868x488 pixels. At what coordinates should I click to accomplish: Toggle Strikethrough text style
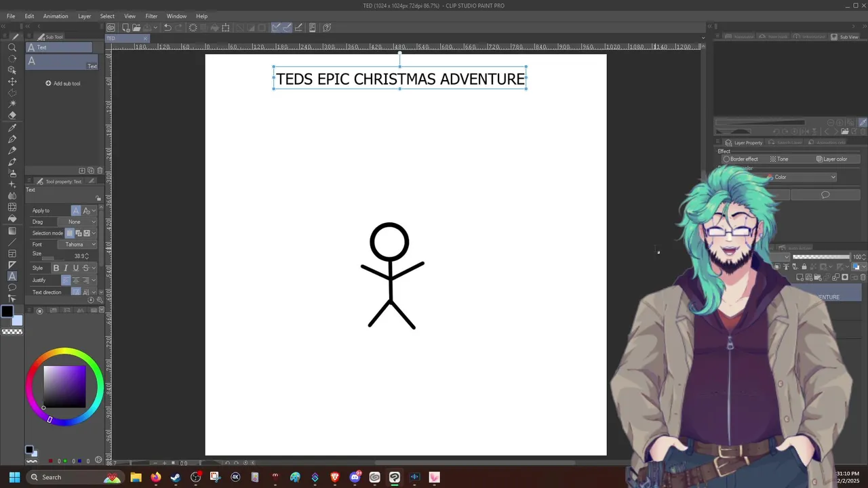pyautogui.click(x=85, y=268)
